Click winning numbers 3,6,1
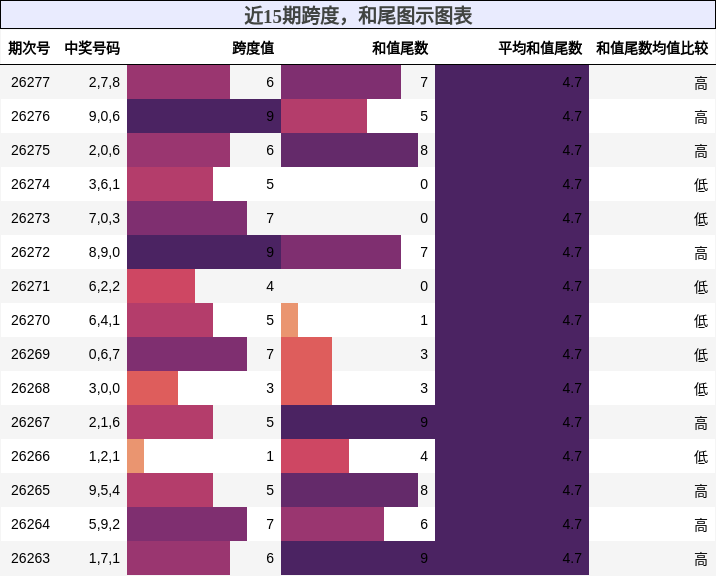Viewport: 716px width, 576px height. [104, 184]
